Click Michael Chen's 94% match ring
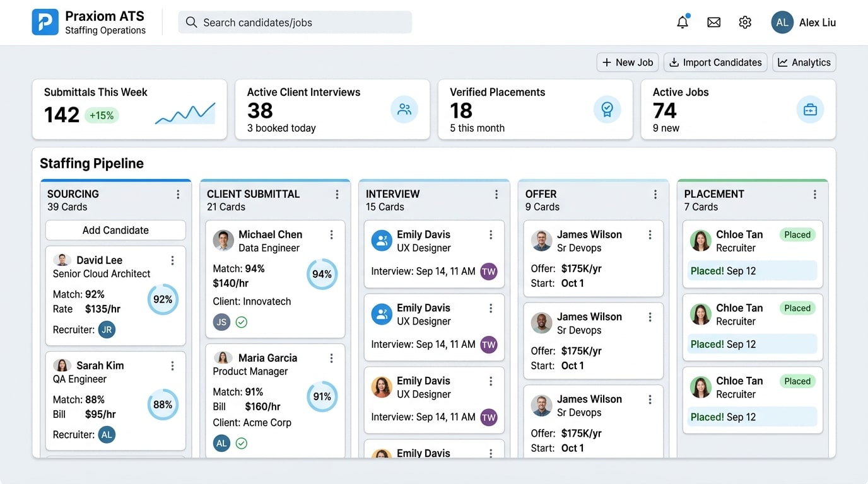 click(x=322, y=274)
